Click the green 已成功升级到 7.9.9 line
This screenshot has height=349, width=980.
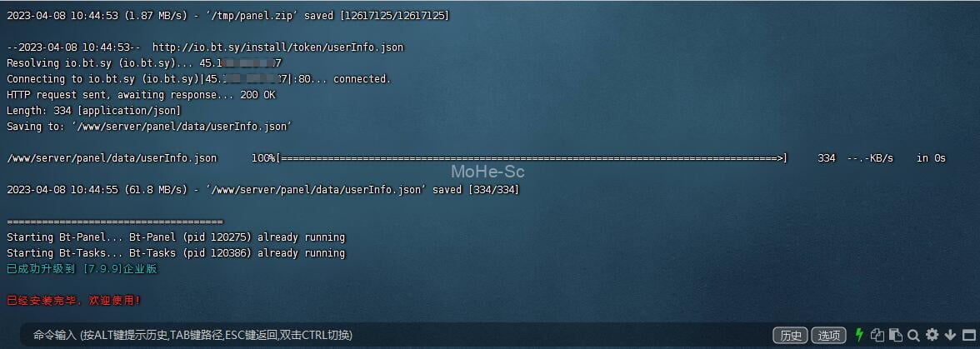click(x=82, y=269)
